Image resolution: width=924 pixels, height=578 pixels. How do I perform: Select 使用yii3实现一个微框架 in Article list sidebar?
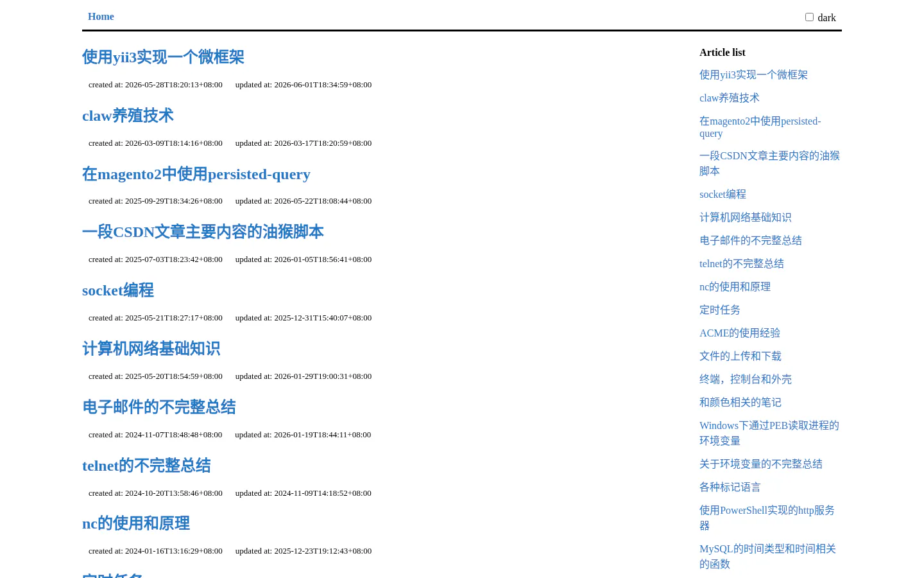753,75
